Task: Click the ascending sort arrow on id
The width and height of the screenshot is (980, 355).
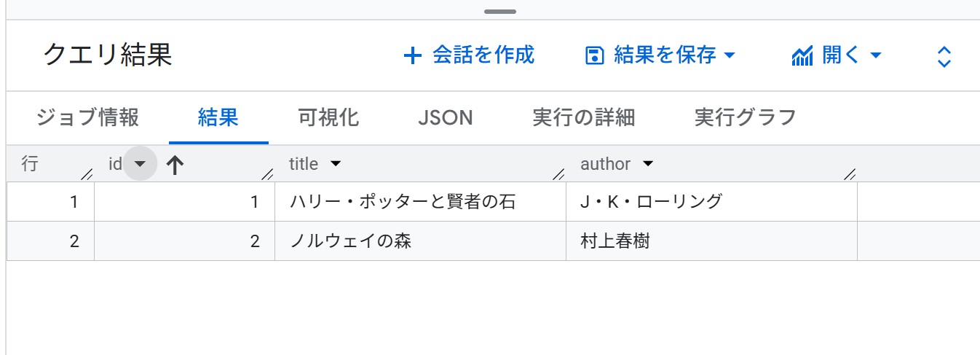Action: [x=175, y=165]
